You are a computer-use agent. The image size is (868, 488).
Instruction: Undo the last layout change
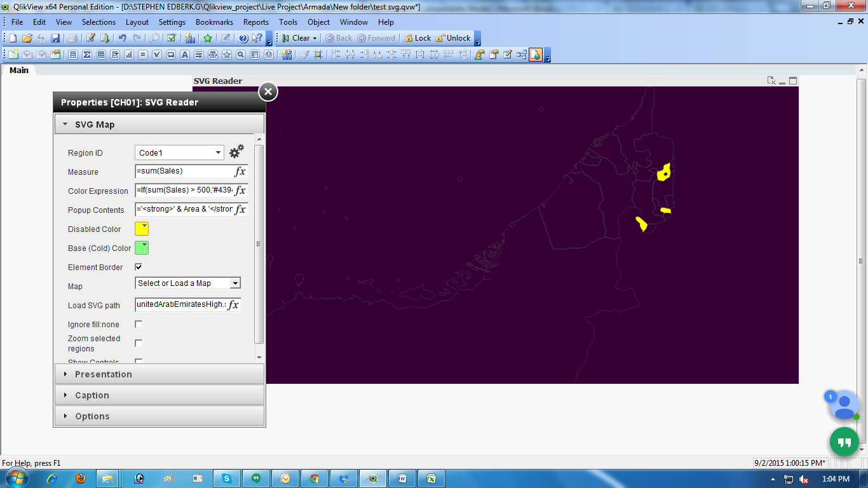(123, 38)
